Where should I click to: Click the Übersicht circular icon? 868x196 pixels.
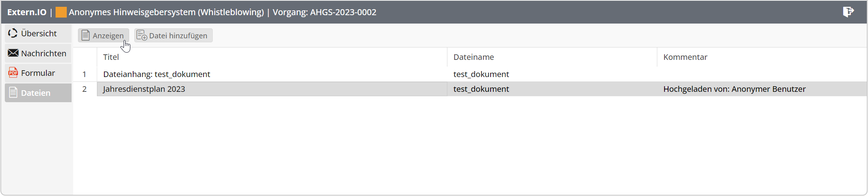coord(13,33)
